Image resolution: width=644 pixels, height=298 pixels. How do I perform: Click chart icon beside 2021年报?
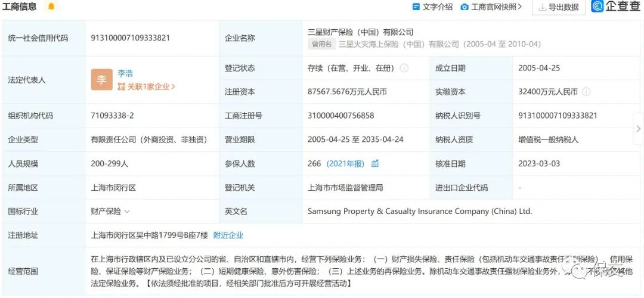click(375, 164)
